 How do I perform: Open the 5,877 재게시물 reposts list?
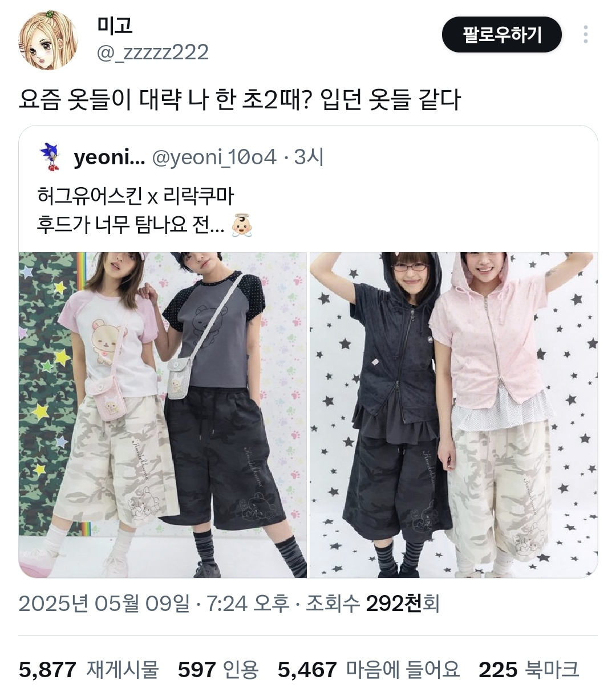tap(88, 669)
